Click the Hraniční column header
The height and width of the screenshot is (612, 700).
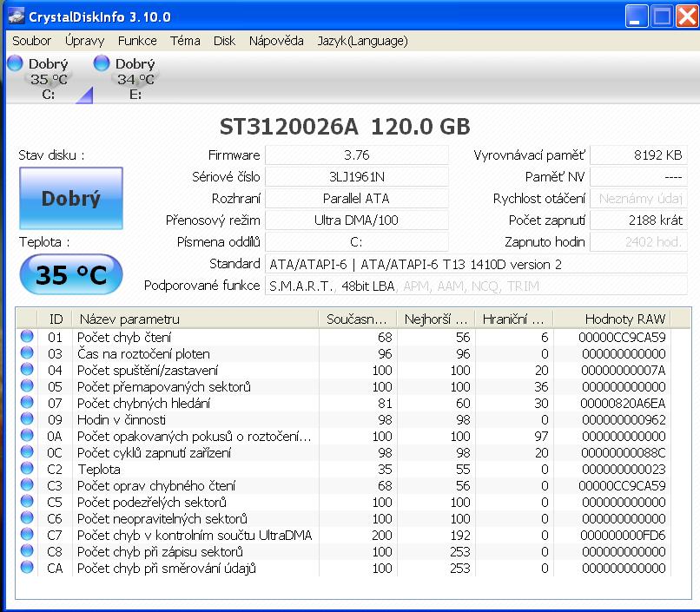coord(514,319)
